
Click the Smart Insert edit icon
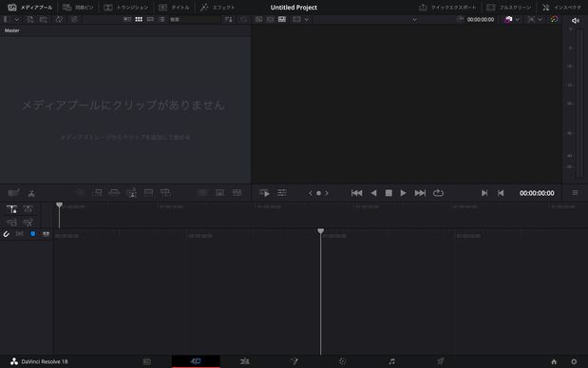[x=80, y=193]
